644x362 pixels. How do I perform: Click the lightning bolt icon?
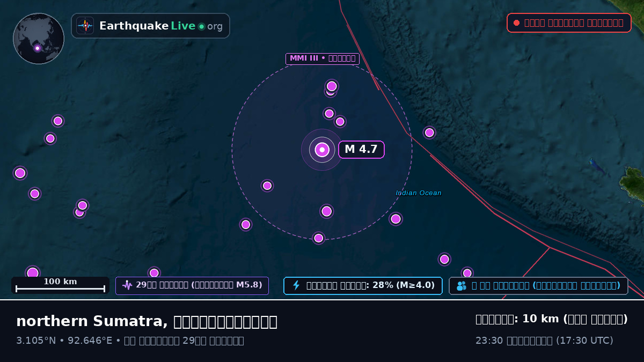pyautogui.click(x=296, y=285)
